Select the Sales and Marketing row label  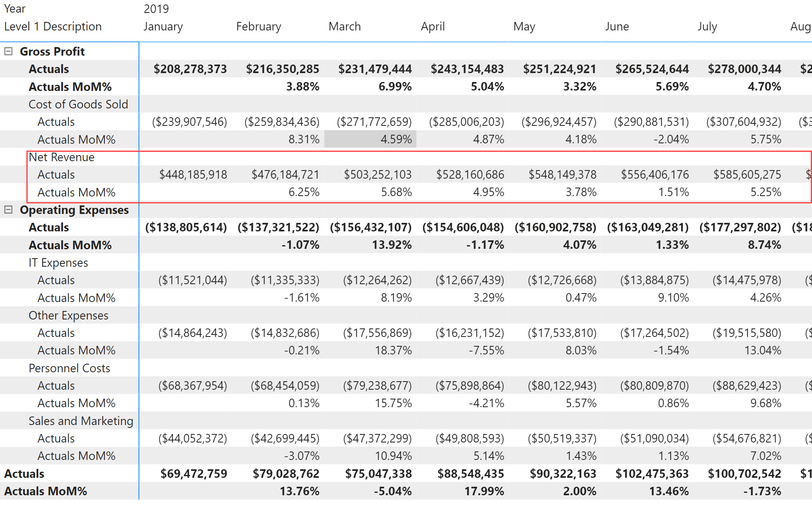coord(81,421)
